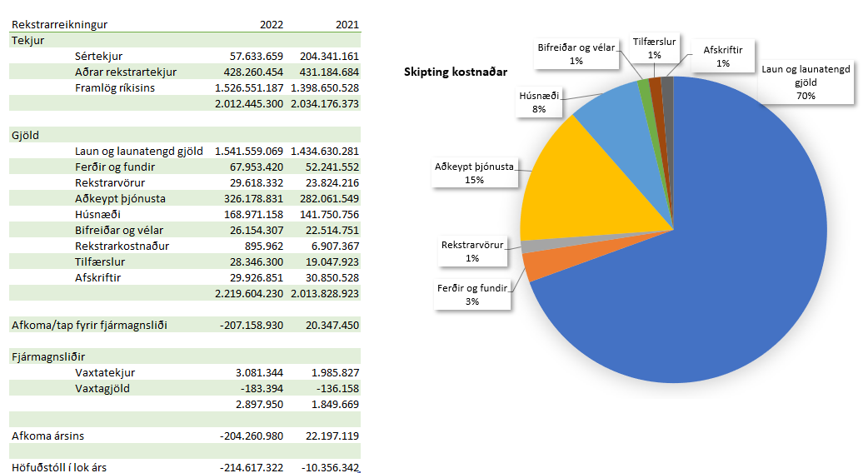The width and height of the screenshot is (868, 473).
Task: Click 2021 result value 20.347.450
Action: [x=332, y=326]
